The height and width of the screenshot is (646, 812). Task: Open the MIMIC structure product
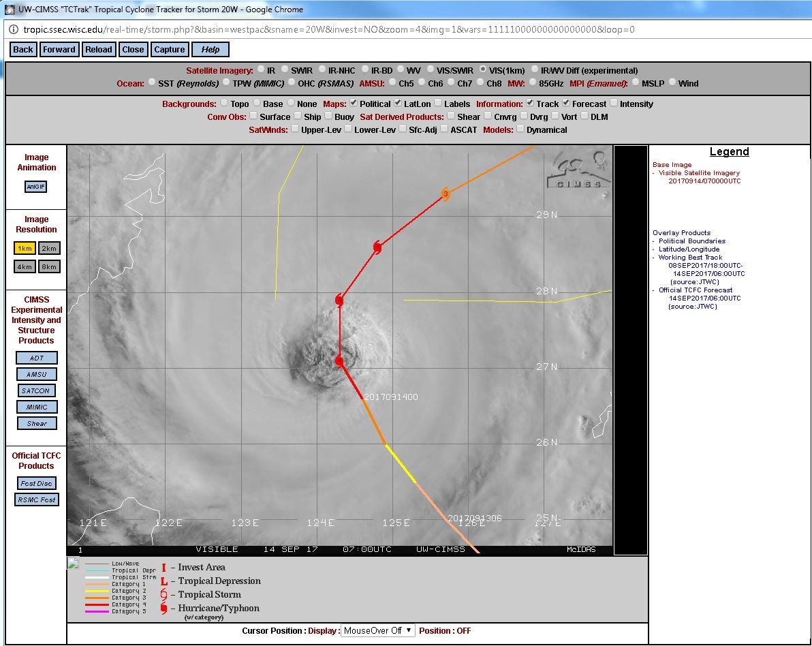36,407
